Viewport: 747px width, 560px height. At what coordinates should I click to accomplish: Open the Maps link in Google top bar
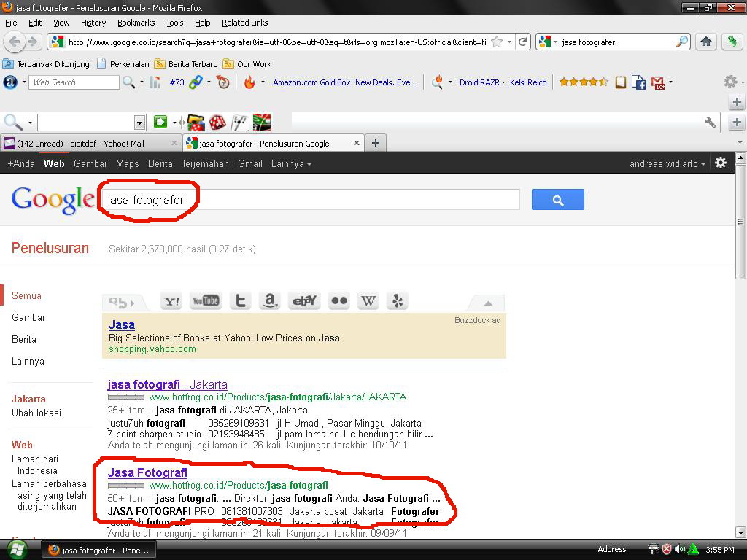[x=127, y=164]
